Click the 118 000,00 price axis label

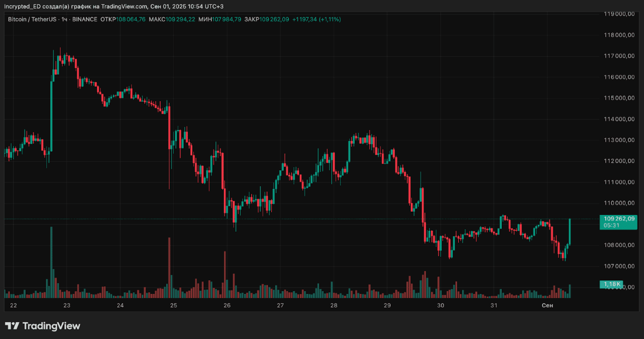point(619,35)
